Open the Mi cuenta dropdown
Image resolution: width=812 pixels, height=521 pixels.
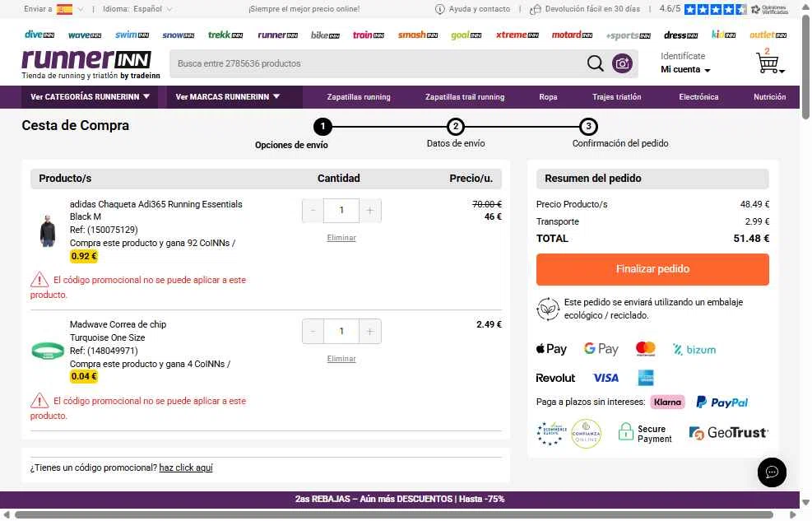point(685,69)
